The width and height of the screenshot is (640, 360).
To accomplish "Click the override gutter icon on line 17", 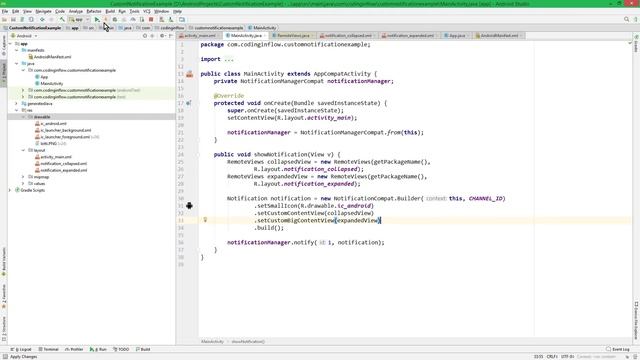I will [188, 103].
